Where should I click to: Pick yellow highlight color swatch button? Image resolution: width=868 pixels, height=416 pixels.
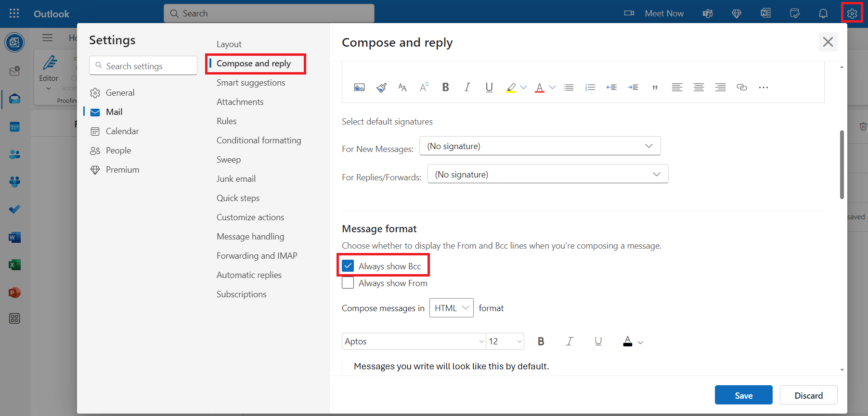pos(511,88)
